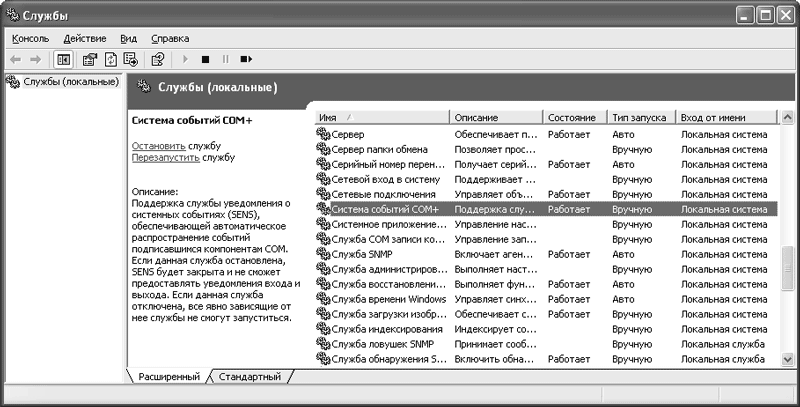This screenshot has width=800, height=407.
Task: Select Службы (локальные) tree node
Action: [71, 82]
